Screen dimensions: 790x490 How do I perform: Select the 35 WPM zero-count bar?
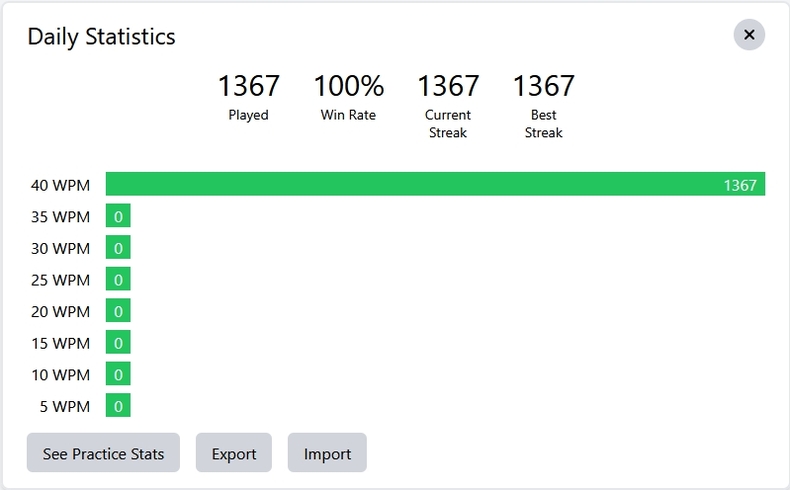(x=118, y=216)
